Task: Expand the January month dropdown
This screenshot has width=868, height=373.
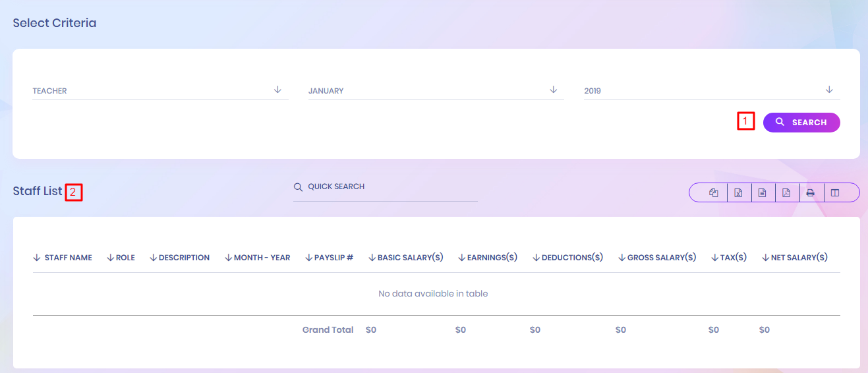Action: [436, 91]
